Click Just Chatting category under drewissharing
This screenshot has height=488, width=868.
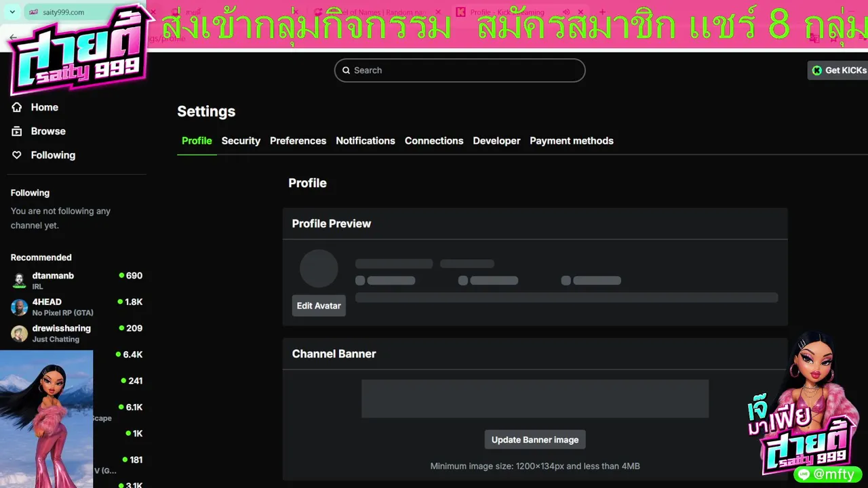click(56, 340)
